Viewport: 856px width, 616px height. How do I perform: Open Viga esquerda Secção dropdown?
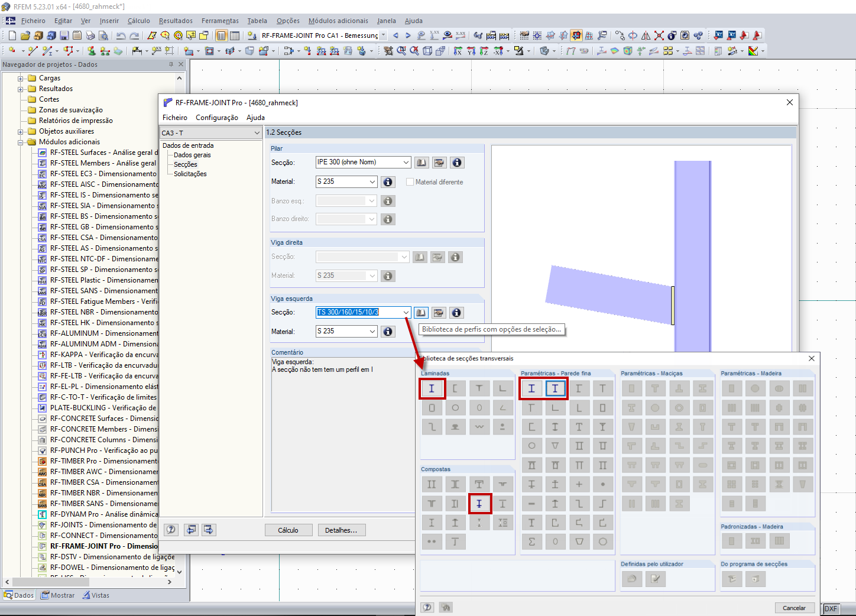point(406,313)
